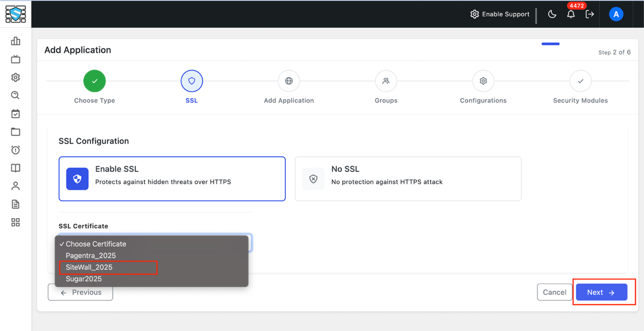
Task: Pick Pagentra_2025 in the certificate dropdown
Action: click(x=91, y=255)
